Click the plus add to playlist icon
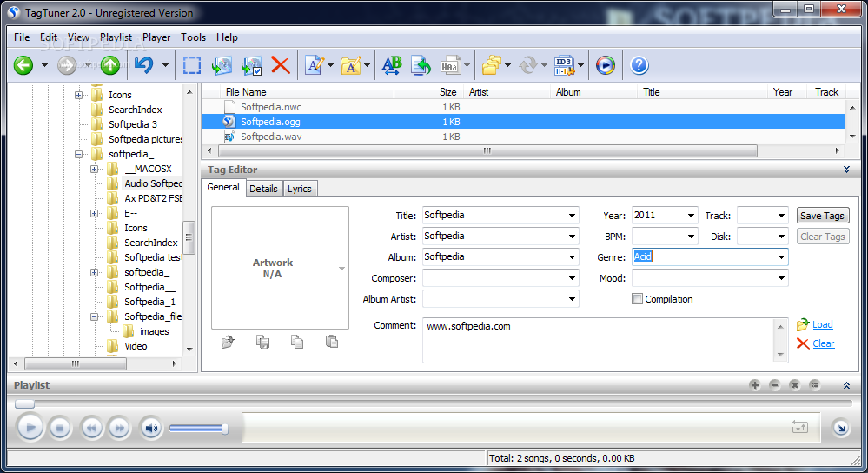The image size is (868, 473). 754,385
